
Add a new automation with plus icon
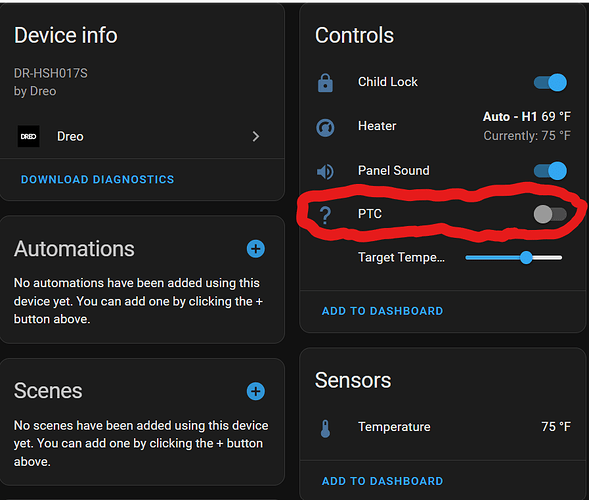pos(256,249)
